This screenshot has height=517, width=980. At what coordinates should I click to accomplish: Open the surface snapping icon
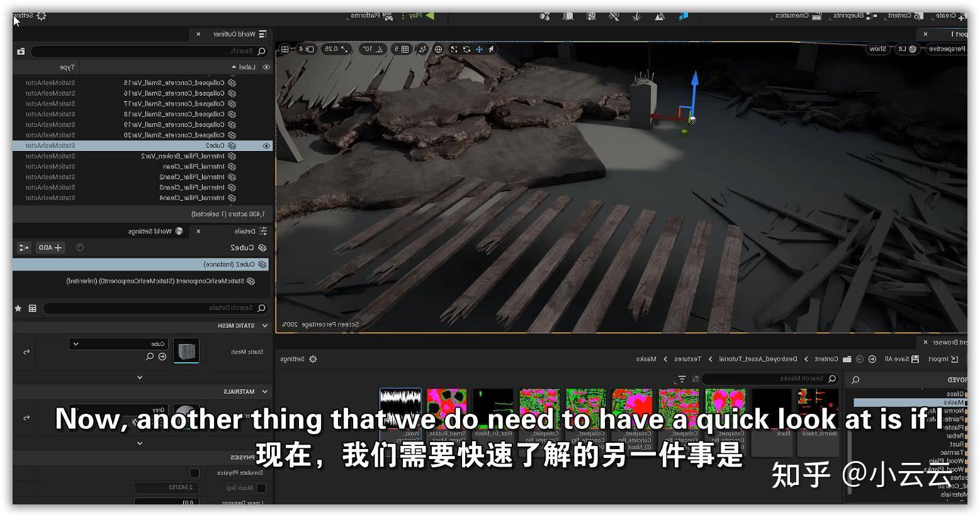[423, 49]
